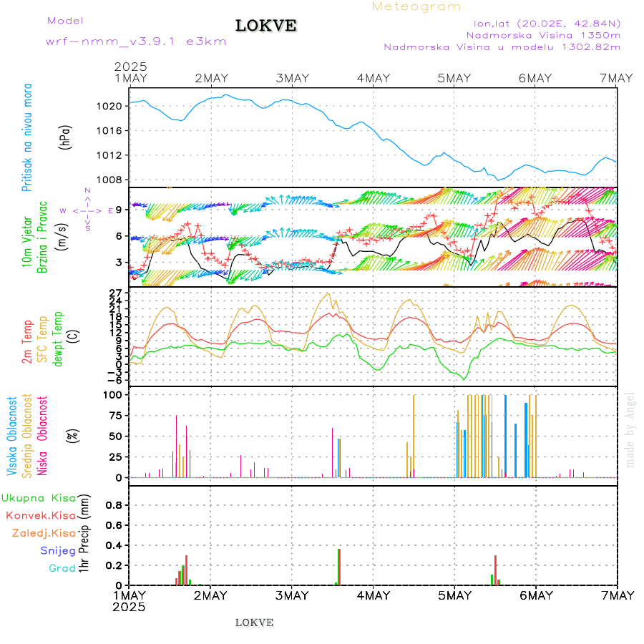Click the wind direction compass icon
Viewport: 644px width, 644px height.
click(86, 210)
